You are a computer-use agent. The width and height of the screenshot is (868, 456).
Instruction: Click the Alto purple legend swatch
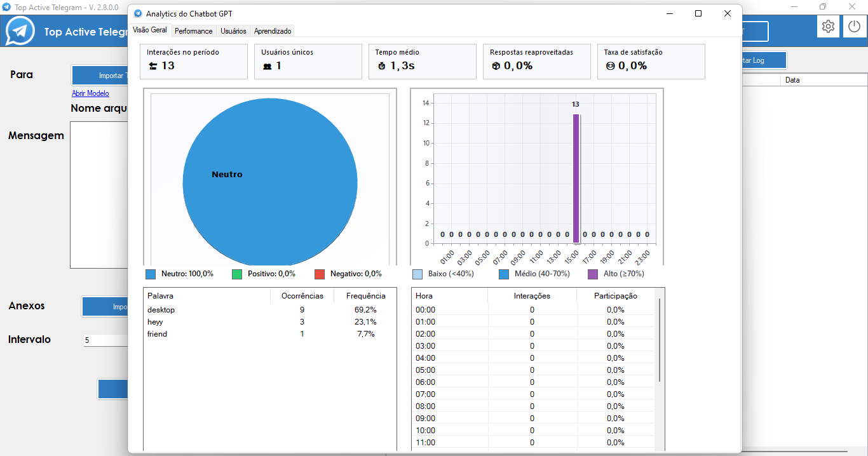593,274
